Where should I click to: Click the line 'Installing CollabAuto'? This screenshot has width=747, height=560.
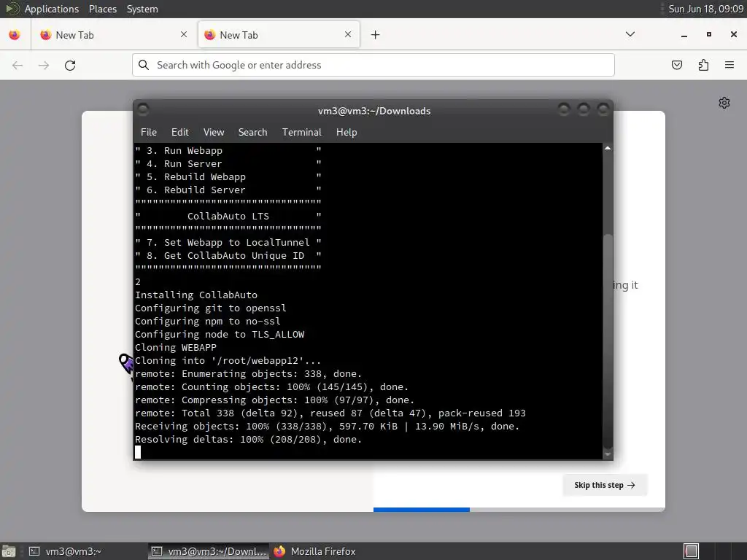pos(196,295)
